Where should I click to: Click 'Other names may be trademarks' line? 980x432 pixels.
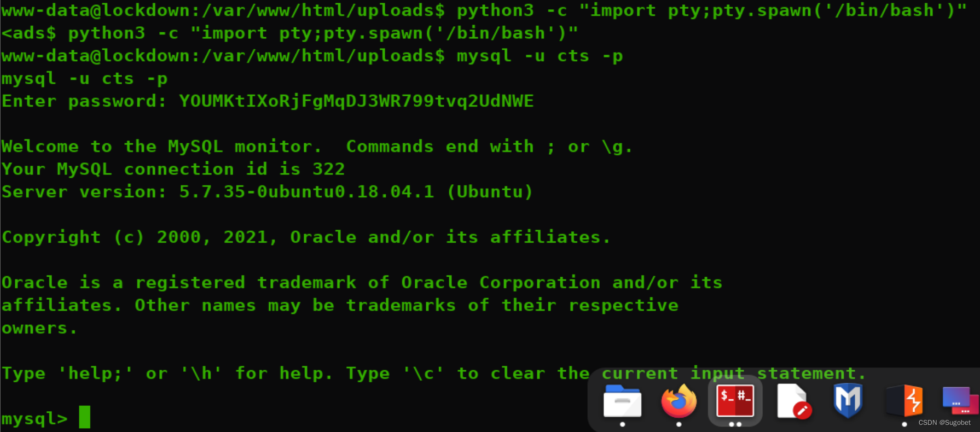[x=340, y=305]
